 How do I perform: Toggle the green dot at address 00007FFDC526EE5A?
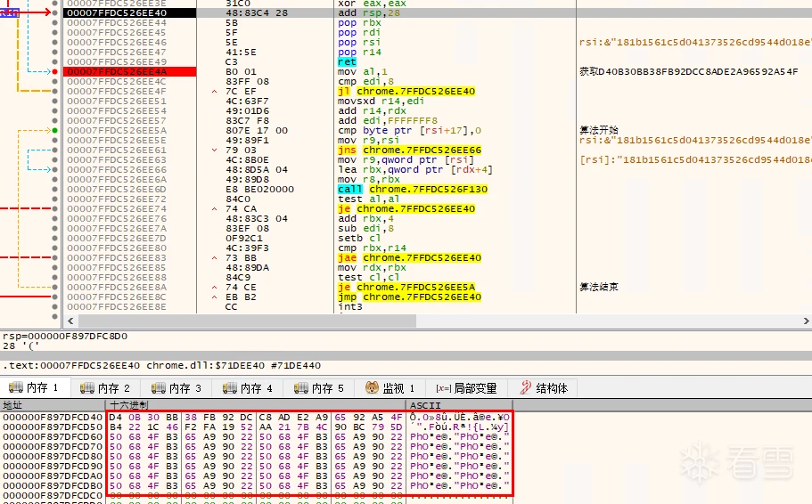[x=55, y=130]
